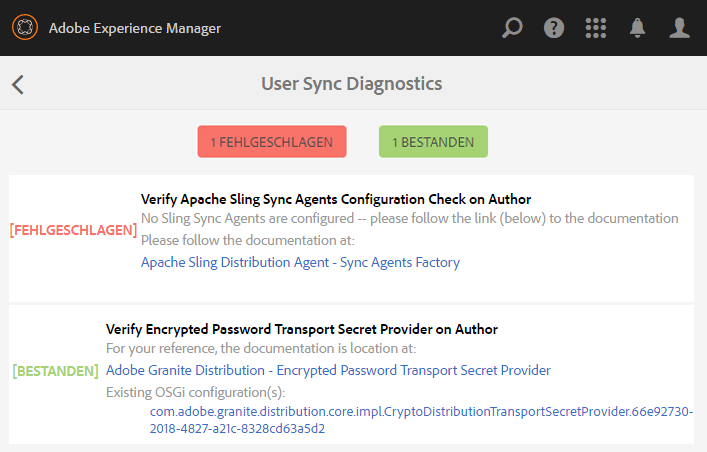Open Adobe Granite Distribution Secret Provider link
Image resolution: width=707 pixels, height=452 pixels.
(328, 370)
